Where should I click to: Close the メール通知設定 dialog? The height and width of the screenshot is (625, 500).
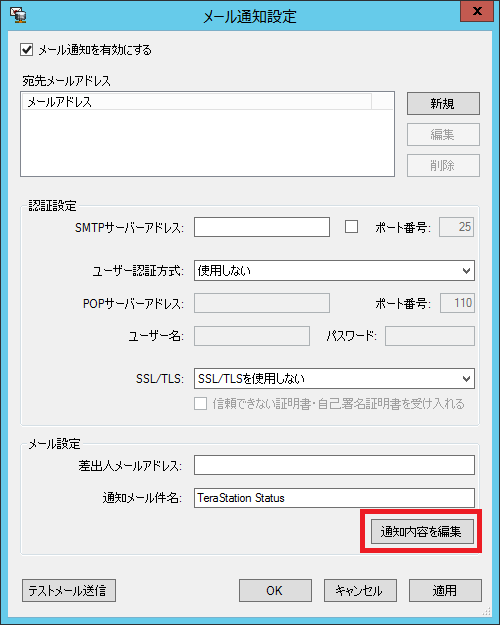(x=477, y=12)
